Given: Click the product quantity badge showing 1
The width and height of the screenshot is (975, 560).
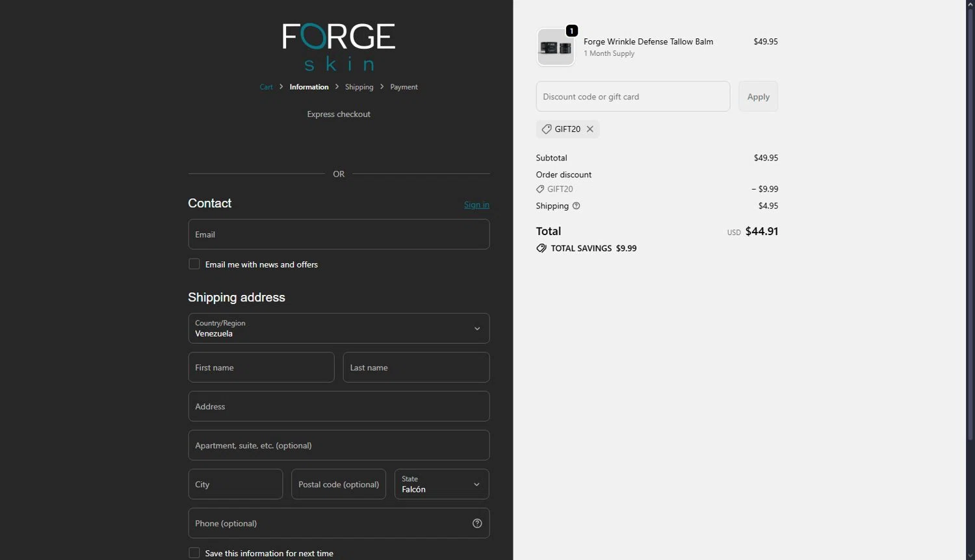Looking at the screenshot, I should click(x=572, y=31).
